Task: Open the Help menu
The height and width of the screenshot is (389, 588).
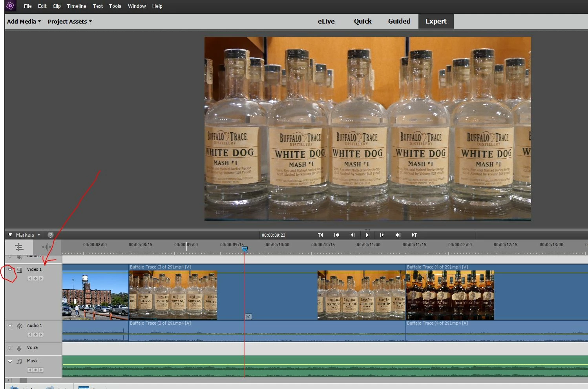Action: [157, 6]
